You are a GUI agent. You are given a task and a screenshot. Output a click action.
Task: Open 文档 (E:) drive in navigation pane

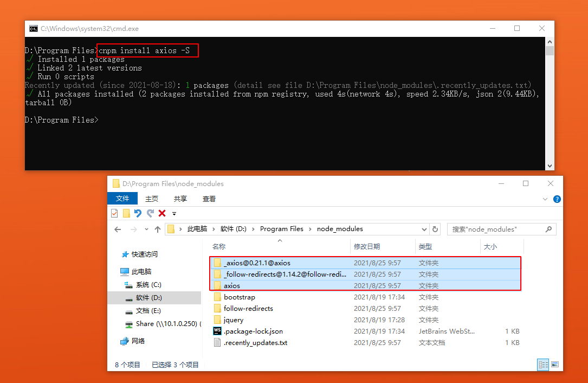[148, 311]
